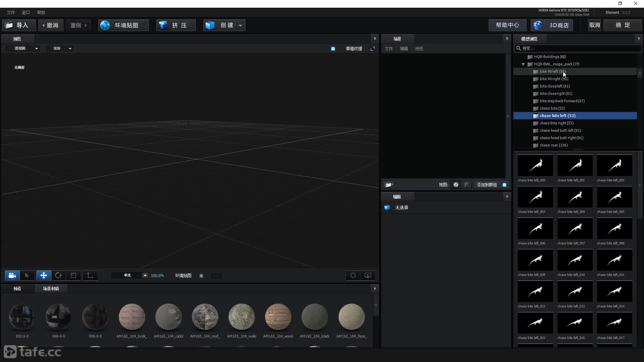
Task: Open the perspective view (透视图) dropdown
Action: pyautogui.click(x=23, y=49)
